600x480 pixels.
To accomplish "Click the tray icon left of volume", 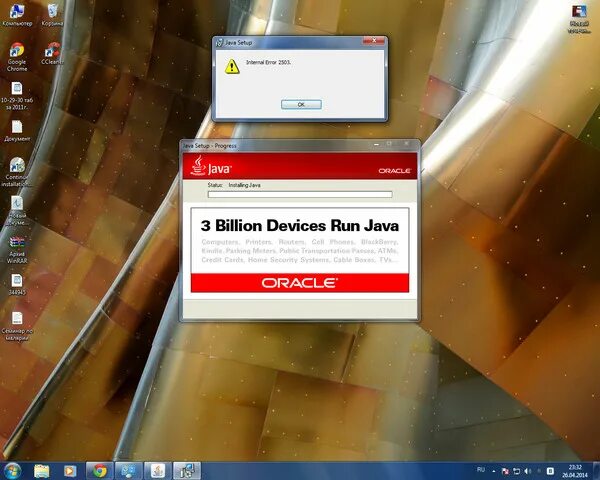I will (x=517, y=471).
